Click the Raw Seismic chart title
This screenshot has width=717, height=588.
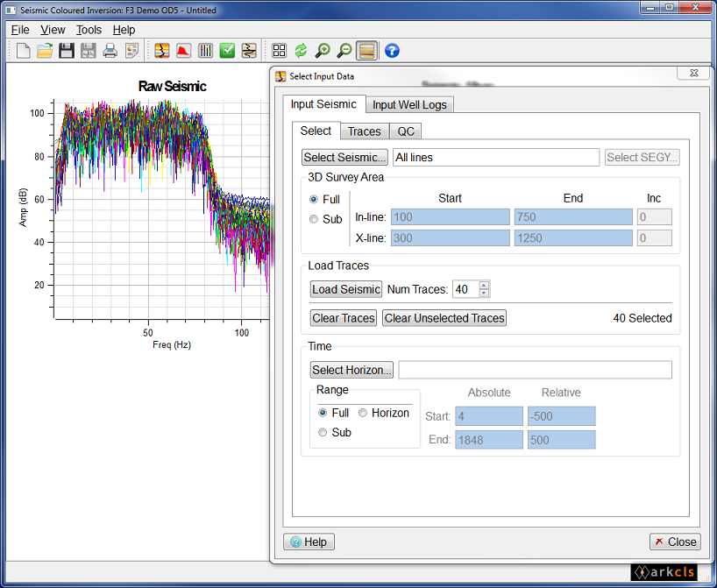click(x=172, y=86)
